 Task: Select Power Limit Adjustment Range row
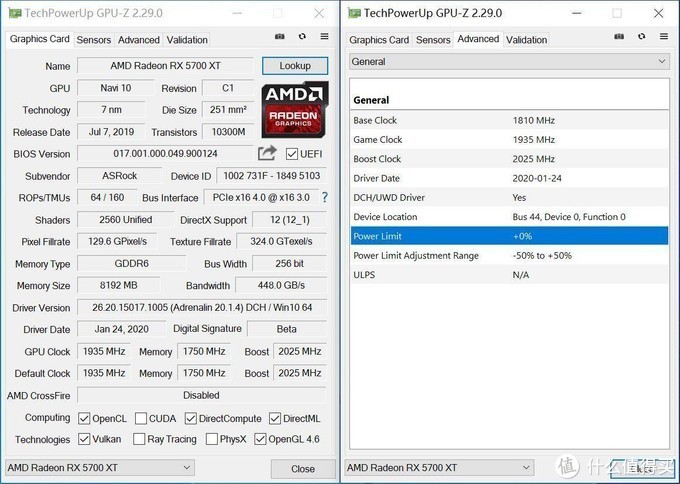[509, 255]
